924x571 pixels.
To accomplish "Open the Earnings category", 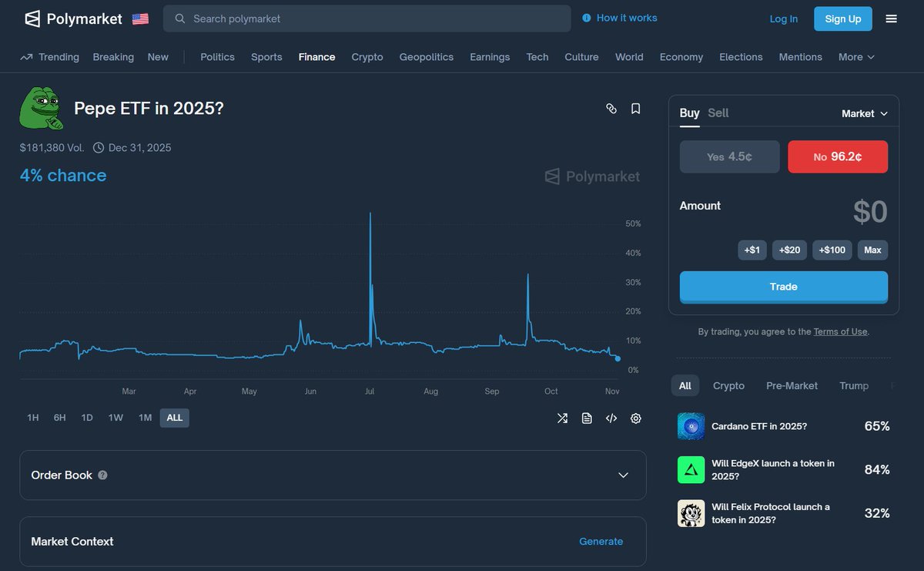I will click(490, 57).
